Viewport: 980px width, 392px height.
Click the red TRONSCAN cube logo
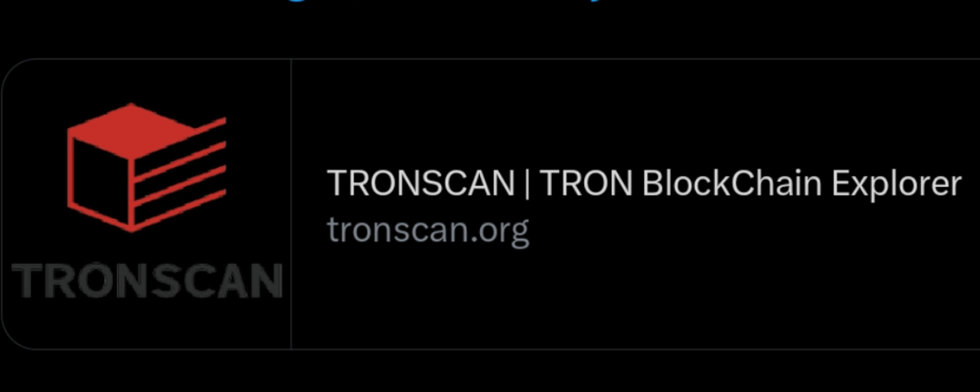pos(146,167)
